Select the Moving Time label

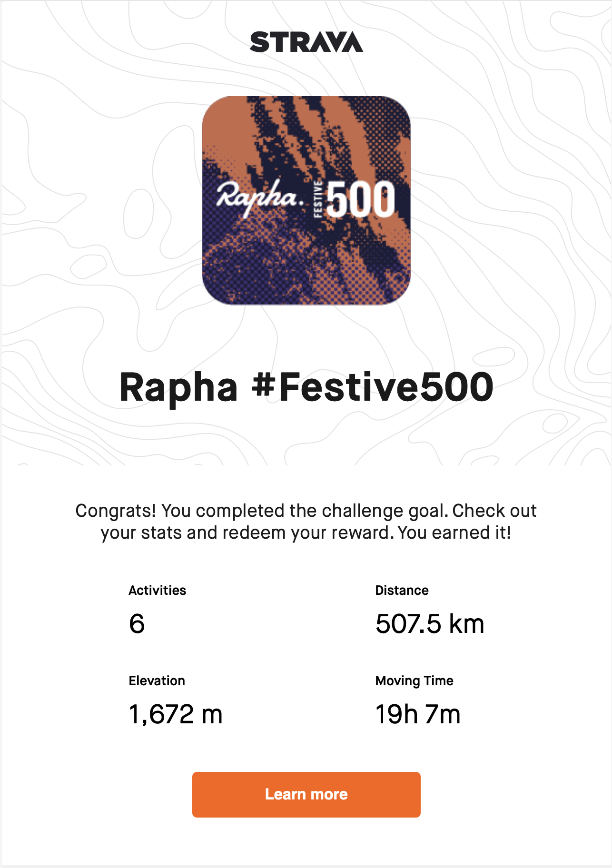(415, 681)
